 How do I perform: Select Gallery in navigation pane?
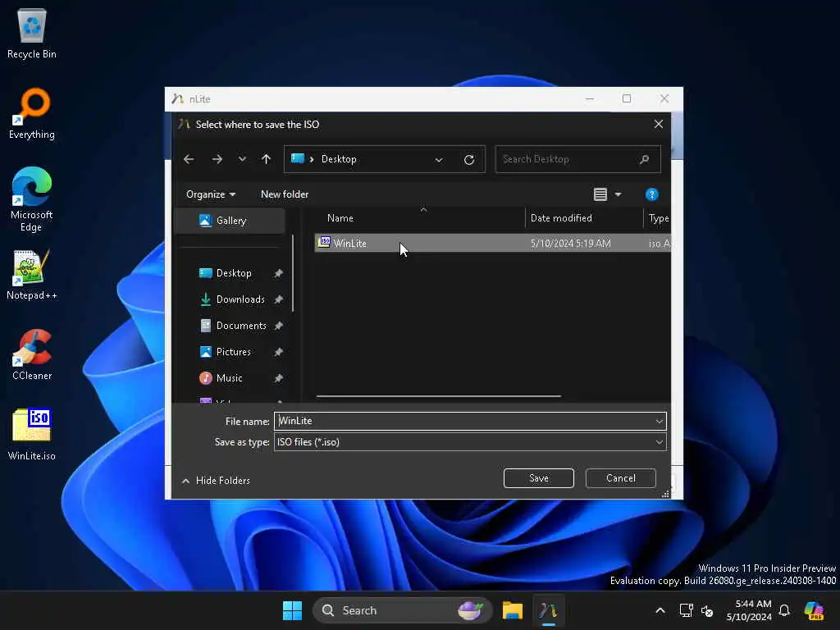[x=230, y=221]
